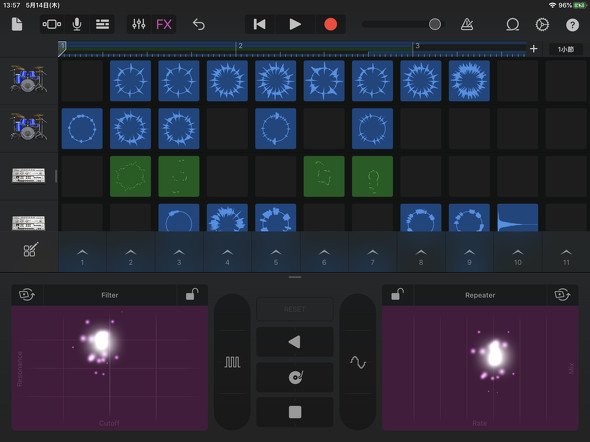Switch to Tracks view icon

102,24
